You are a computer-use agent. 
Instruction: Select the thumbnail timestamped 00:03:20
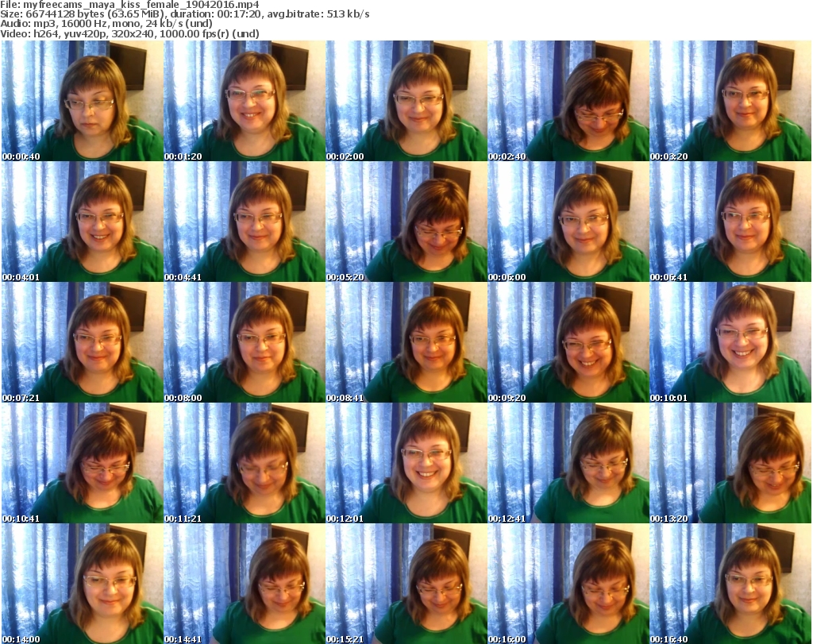click(730, 101)
